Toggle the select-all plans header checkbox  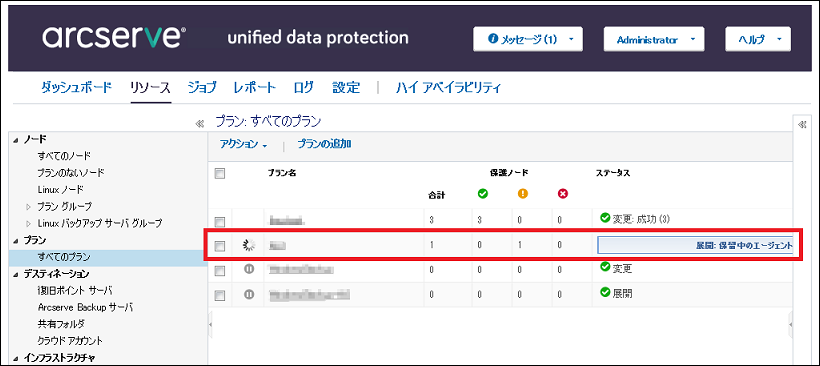[220, 174]
